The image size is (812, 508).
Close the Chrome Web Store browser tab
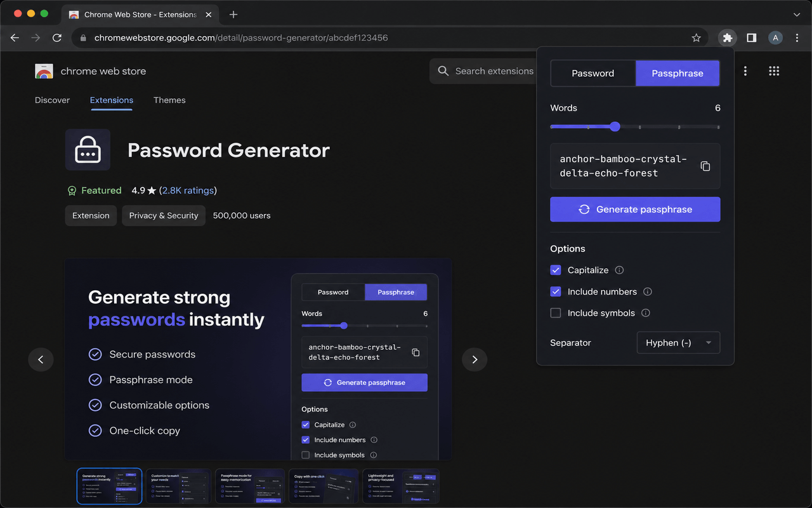(207, 14)
